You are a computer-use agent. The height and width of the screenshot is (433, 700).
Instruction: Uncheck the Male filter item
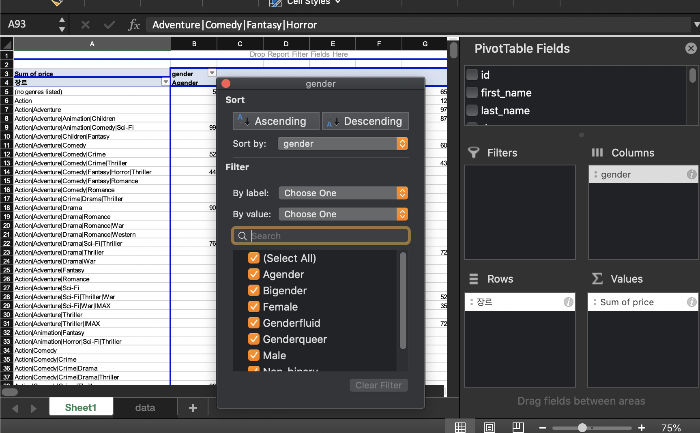coord(254,355)
